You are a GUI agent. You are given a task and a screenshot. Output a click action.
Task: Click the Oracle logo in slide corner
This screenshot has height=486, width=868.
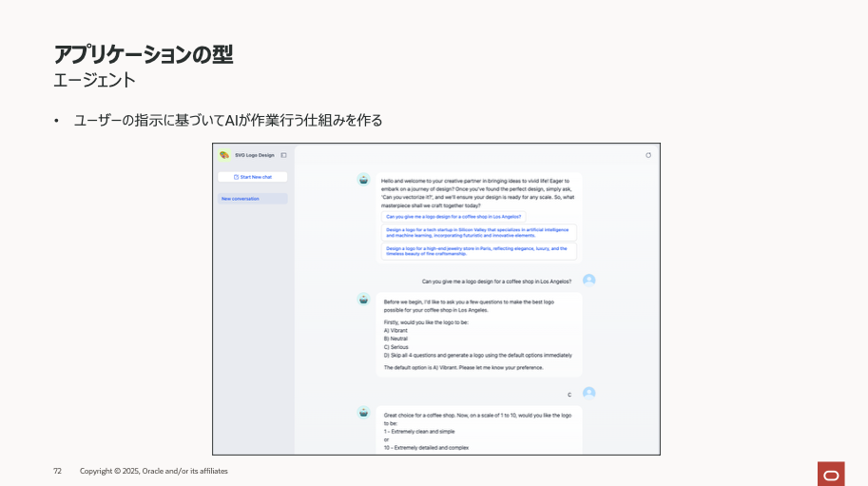point(831,475)
